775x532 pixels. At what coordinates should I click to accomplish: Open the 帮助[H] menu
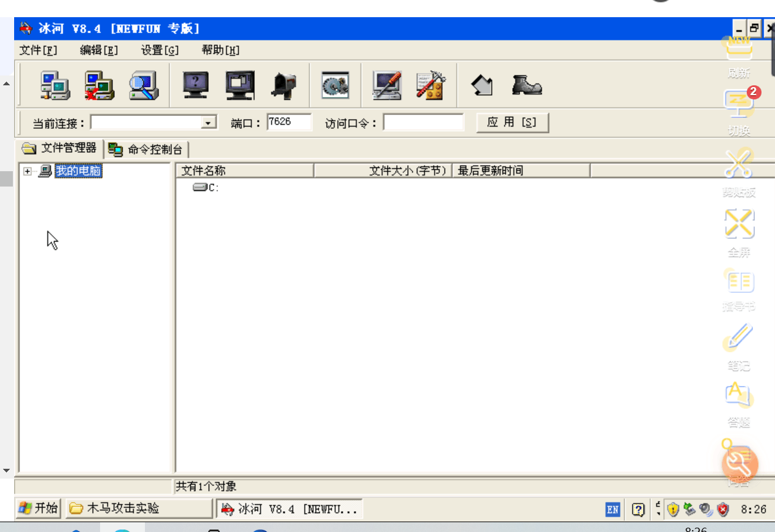(x=220, y=50)
